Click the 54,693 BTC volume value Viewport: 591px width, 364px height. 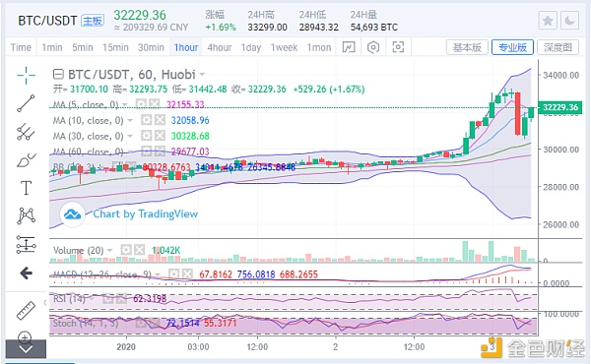click(x=374, y=28)
